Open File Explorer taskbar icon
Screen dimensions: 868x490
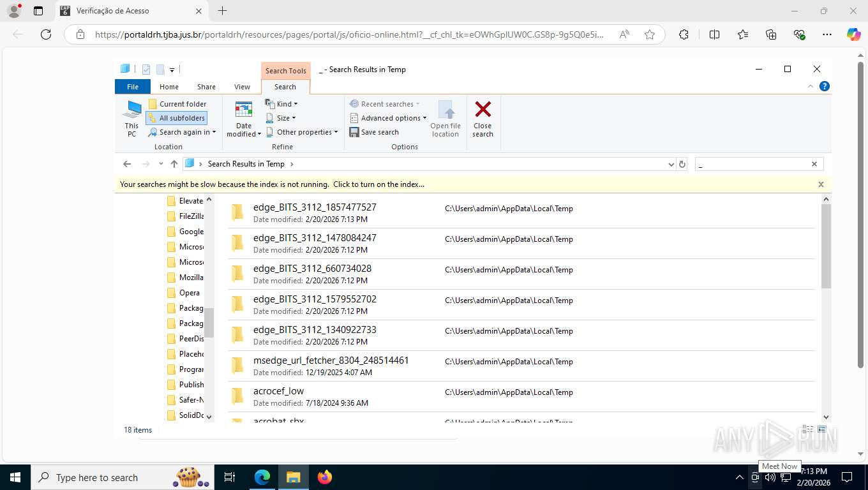click(x=293, y=477)
